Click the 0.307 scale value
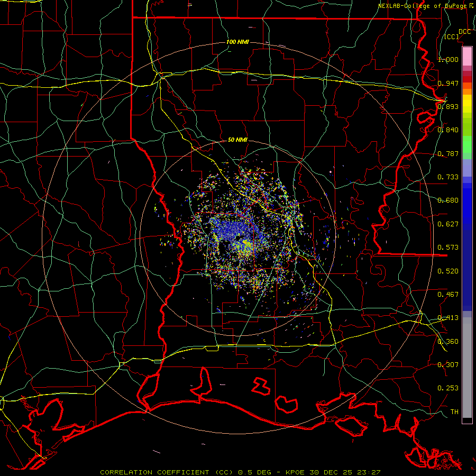476x476 pixels. [448, 365]
